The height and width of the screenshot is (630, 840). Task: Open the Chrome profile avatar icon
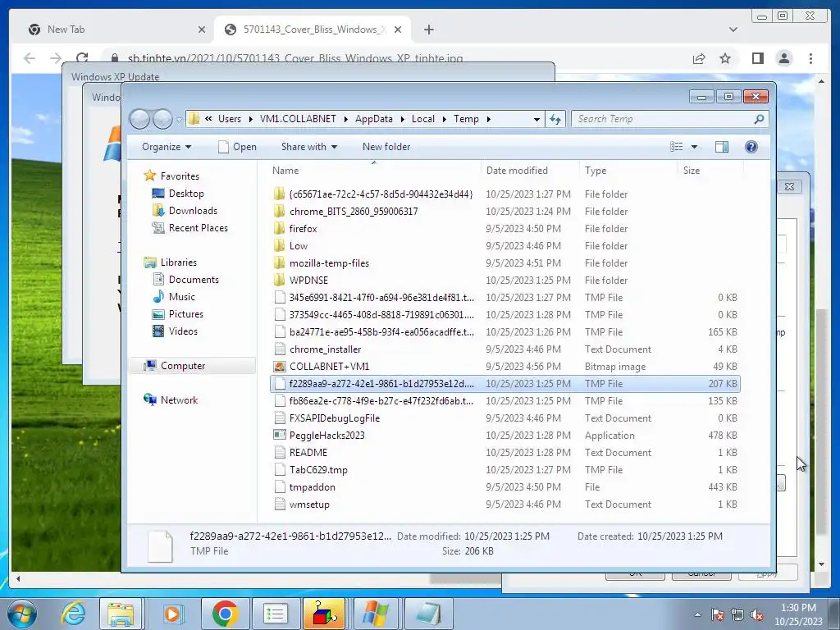point(783,58)
